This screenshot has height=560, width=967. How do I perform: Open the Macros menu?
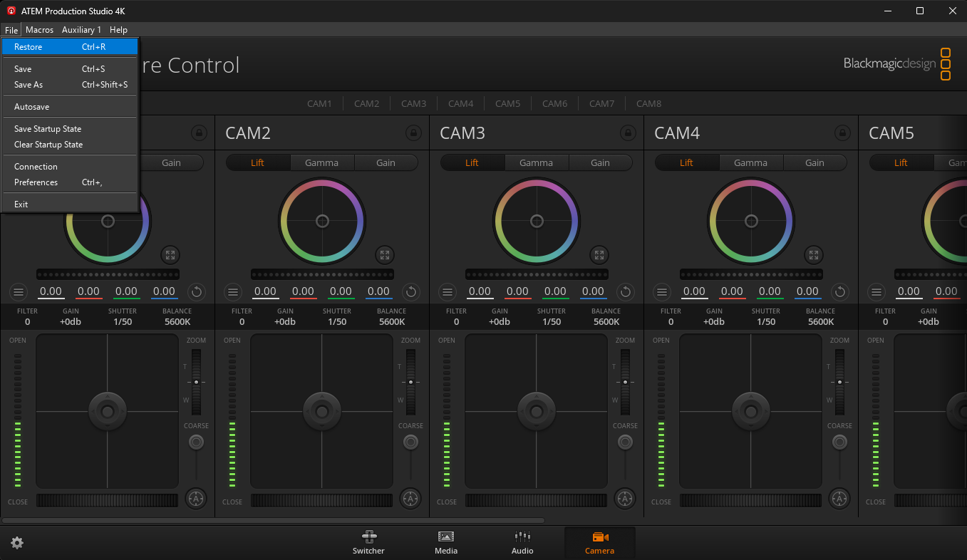40,30
